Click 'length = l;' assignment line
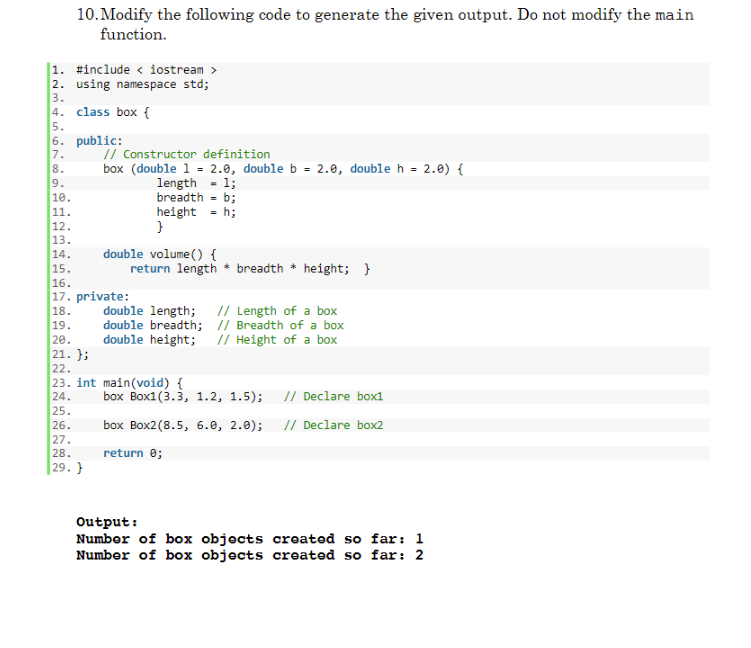 coord(196,183)
